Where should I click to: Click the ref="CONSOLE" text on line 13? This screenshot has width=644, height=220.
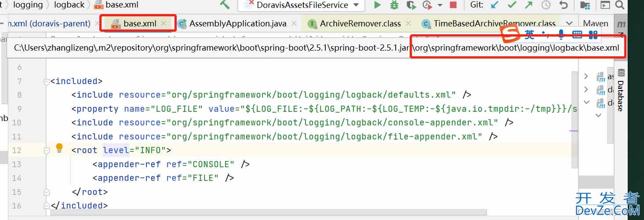tap(200, 164)
